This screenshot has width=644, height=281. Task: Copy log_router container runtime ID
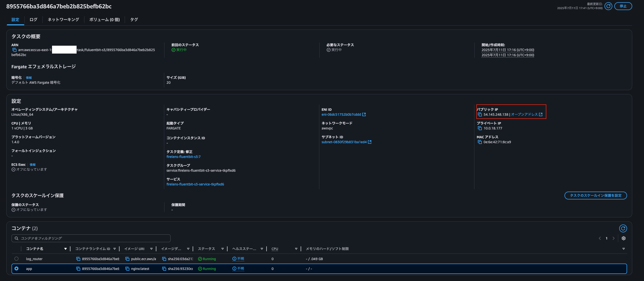pyautogui.click(x=78, y=259)
